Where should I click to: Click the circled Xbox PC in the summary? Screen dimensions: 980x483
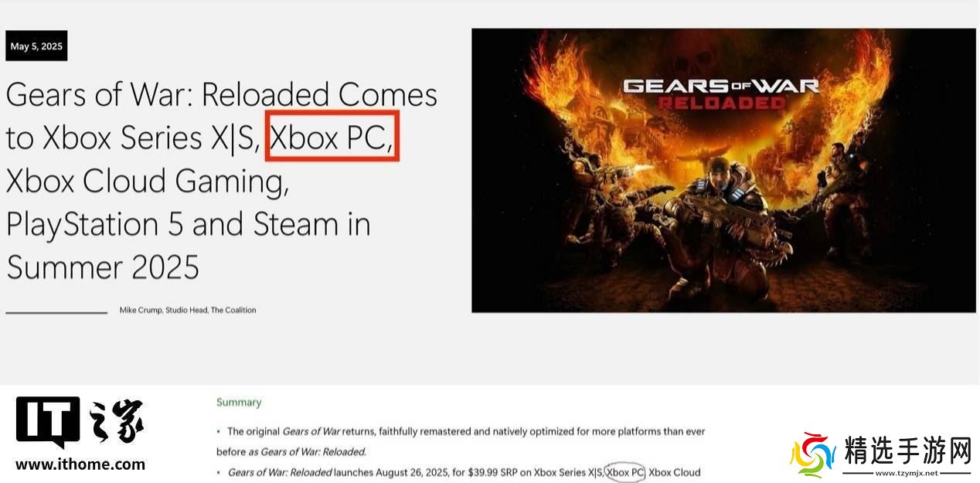click(625, 472)
